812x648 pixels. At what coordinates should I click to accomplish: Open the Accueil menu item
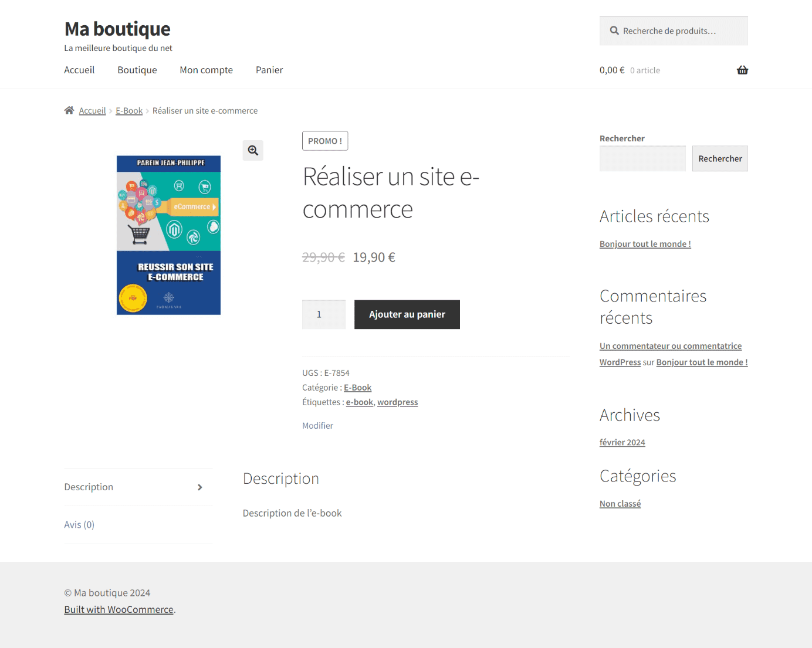tap(79, 70)
